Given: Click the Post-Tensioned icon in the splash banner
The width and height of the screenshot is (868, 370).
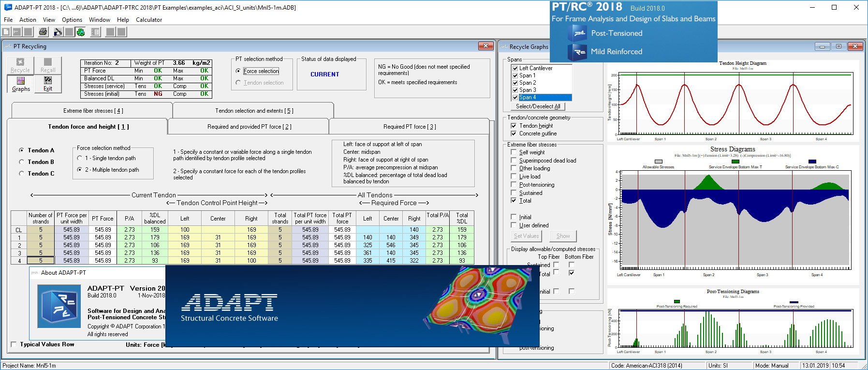Looking at the screenshot, I should click(577, 33).
